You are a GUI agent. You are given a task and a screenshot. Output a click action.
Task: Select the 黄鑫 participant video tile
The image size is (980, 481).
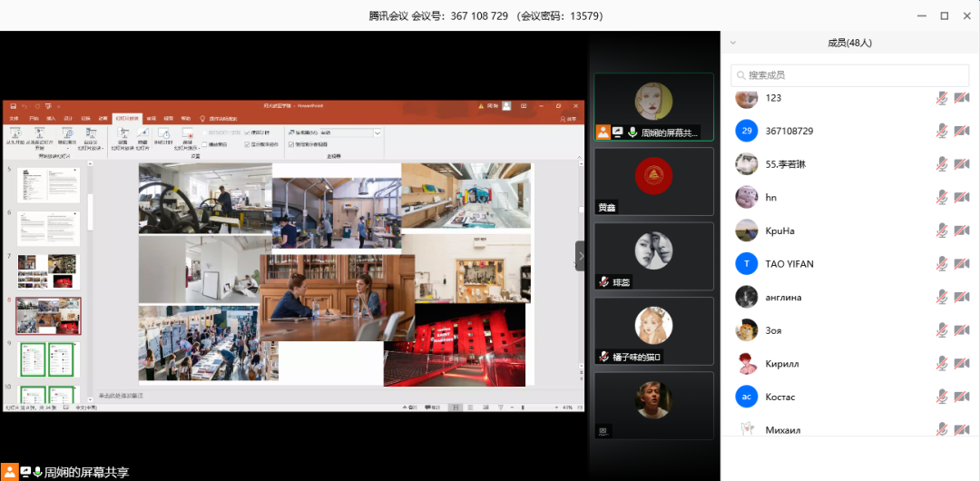pos(653,182)
